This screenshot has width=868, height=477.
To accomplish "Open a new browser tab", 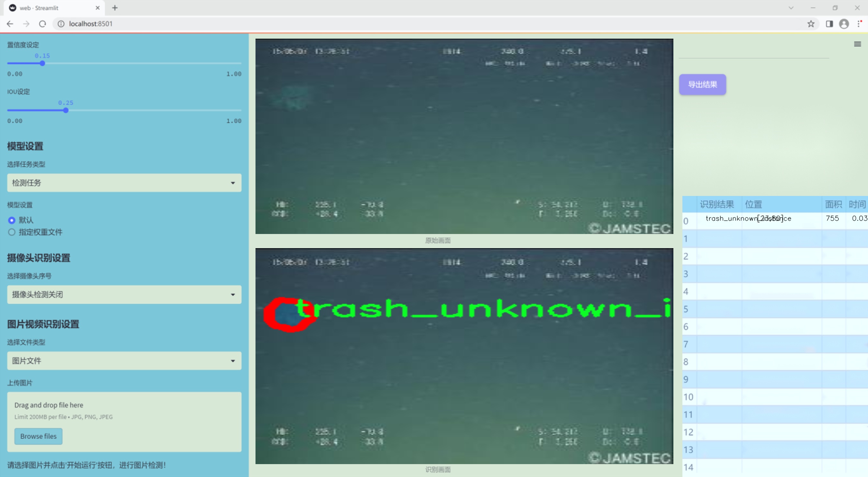I will (115, 8).
